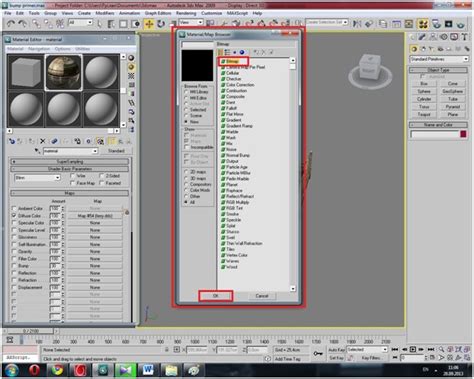
Task: Click the Geometry category icon
Action: (414, 49)
